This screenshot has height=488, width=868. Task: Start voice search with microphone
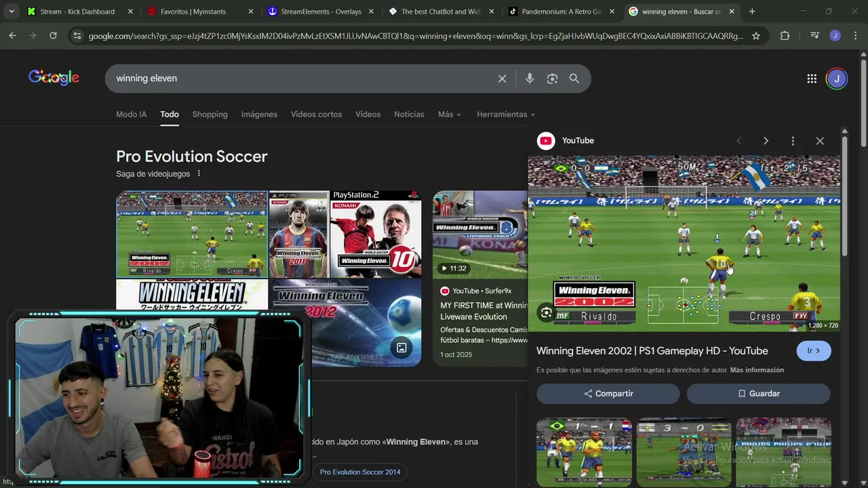(530, 79)
